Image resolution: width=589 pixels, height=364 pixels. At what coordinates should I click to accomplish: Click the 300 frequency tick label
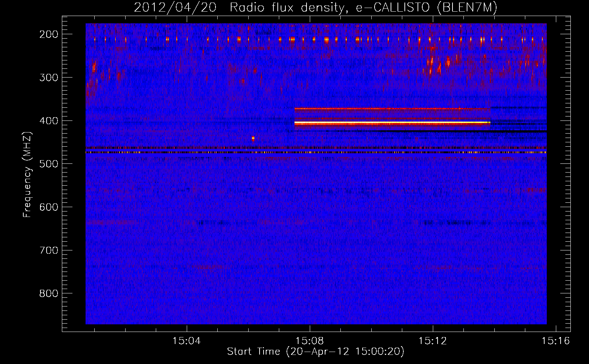coord(49,78)
